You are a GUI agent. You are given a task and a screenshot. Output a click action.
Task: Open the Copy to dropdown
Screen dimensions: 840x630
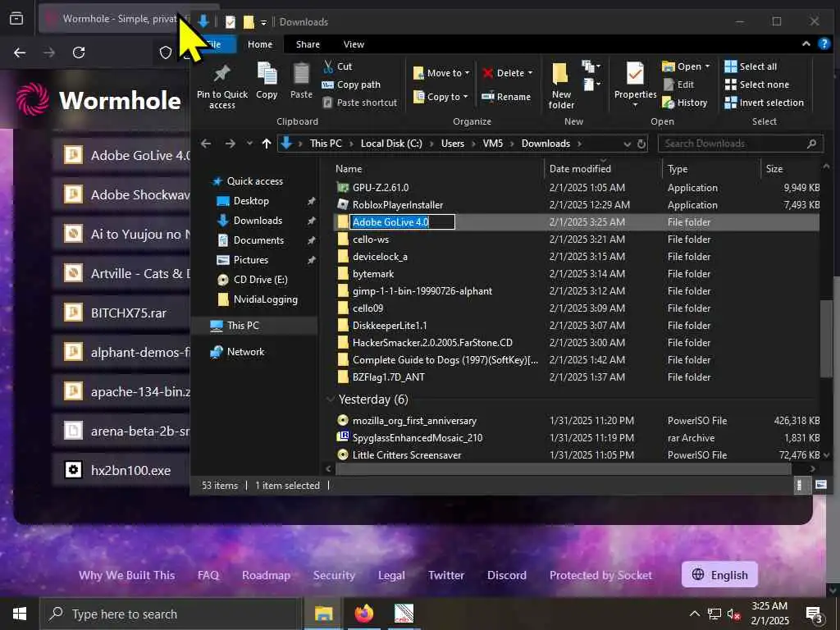441,97
